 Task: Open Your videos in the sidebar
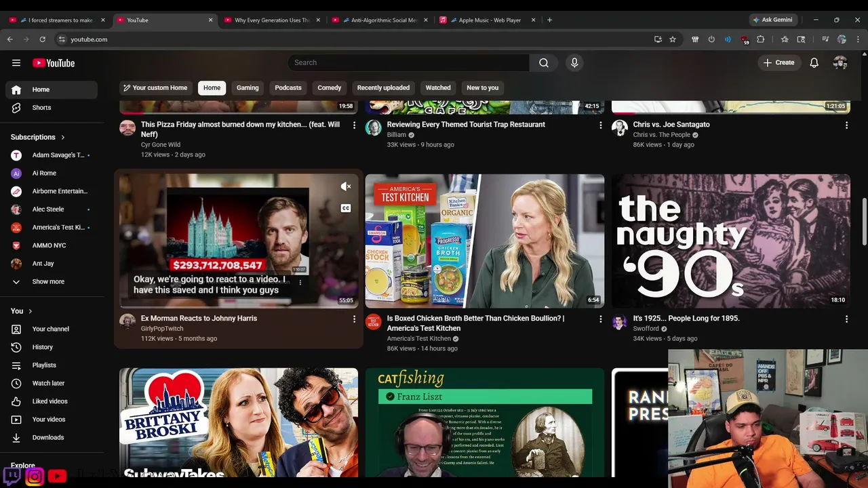pyautogui.click(x=52, y=420)
